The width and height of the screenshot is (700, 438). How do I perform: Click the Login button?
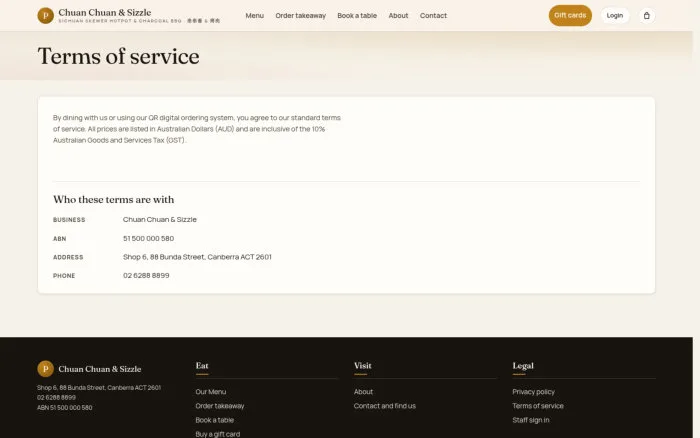(615, 16)
